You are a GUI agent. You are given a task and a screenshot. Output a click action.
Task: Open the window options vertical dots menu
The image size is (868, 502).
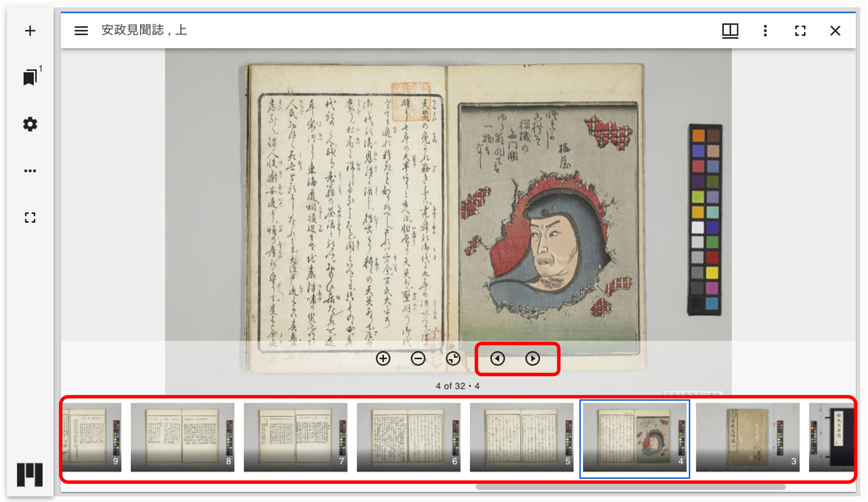(x=765, y=31)
